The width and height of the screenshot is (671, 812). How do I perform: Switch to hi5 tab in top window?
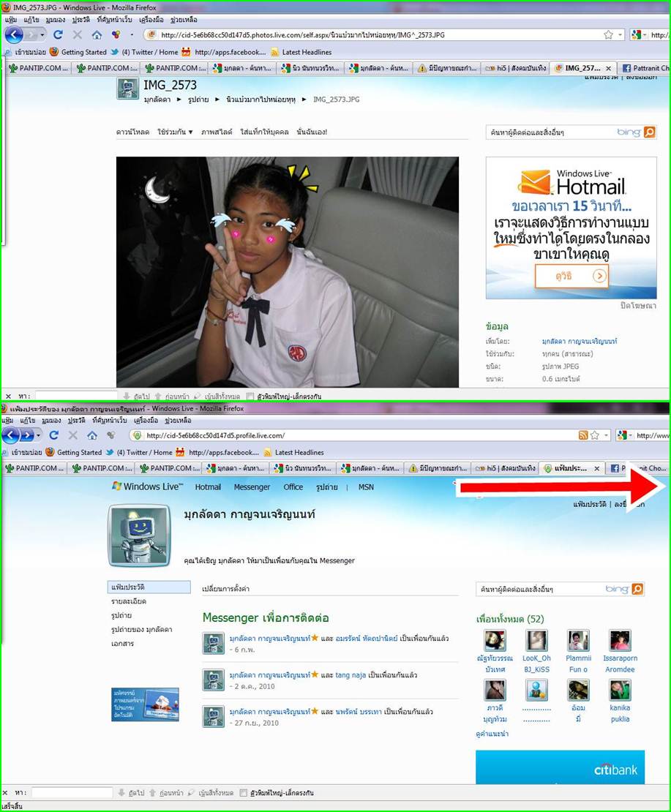[516, 68]
